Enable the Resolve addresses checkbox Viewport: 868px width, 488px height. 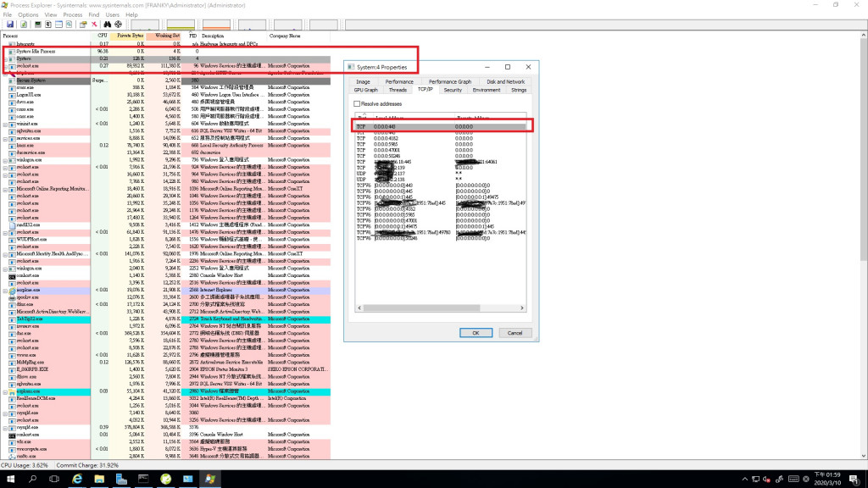pyautogui.click(x=357, y=104)
